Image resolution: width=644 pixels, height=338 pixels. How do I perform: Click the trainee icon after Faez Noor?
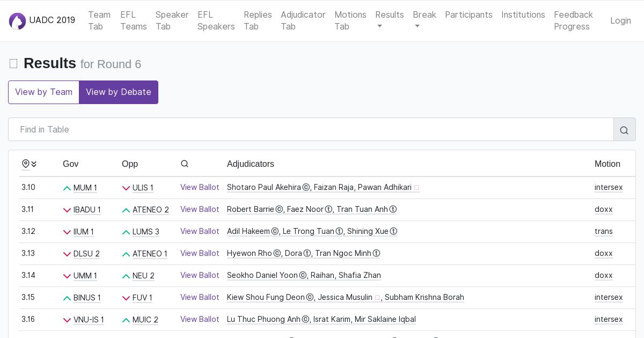click(328, 209)
